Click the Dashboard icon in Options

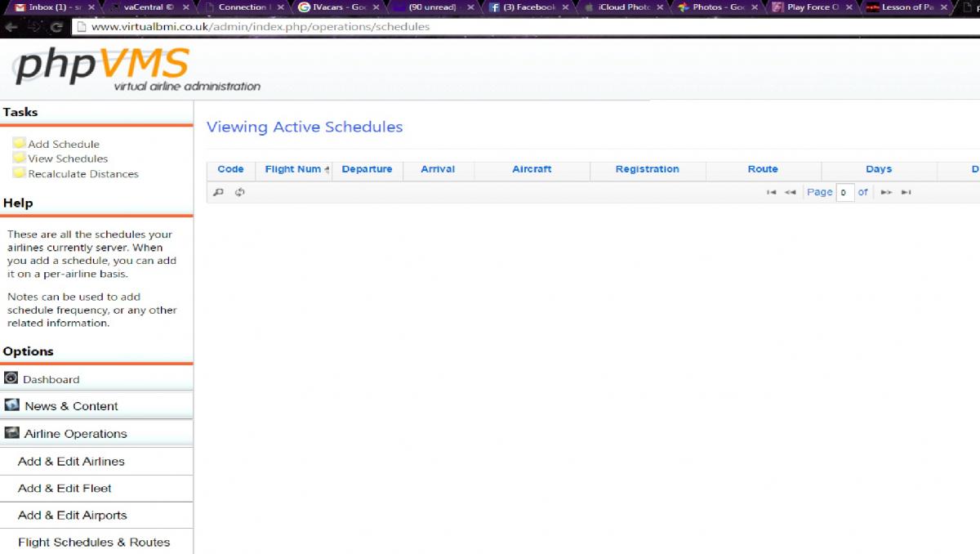[x=11, y=378]
